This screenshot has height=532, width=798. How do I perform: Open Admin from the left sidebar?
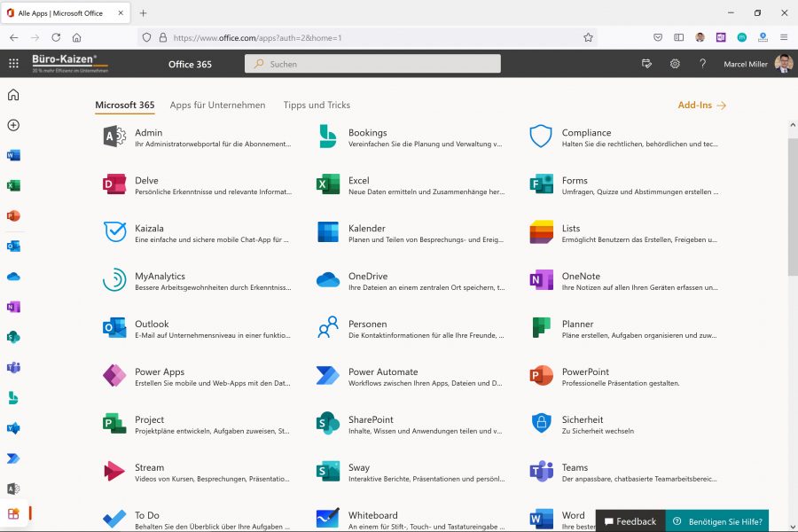13,489
